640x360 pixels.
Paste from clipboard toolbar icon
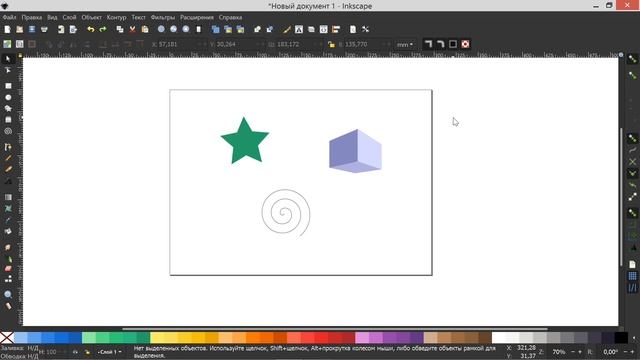pos(145,29)
